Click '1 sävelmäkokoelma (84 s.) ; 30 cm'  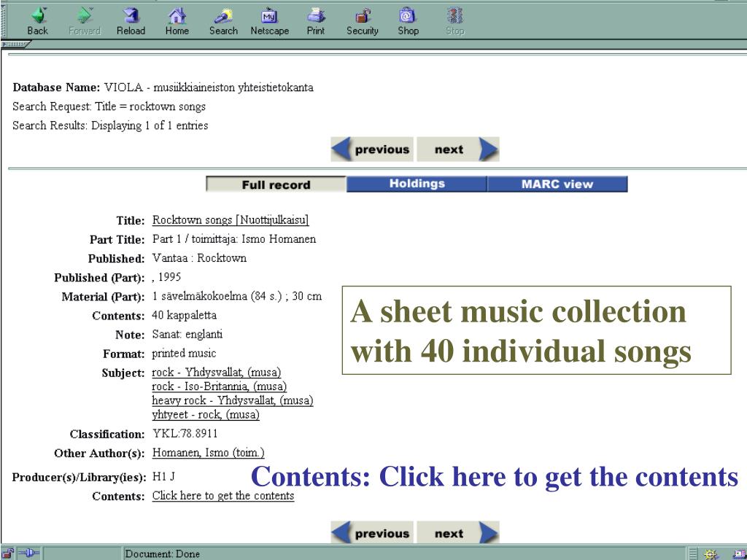237,296
